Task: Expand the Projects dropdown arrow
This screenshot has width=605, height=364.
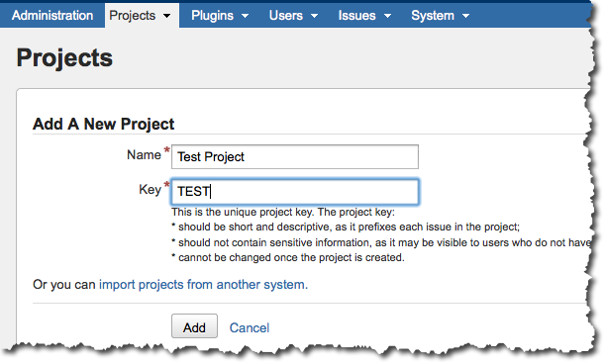Action: 166,16
